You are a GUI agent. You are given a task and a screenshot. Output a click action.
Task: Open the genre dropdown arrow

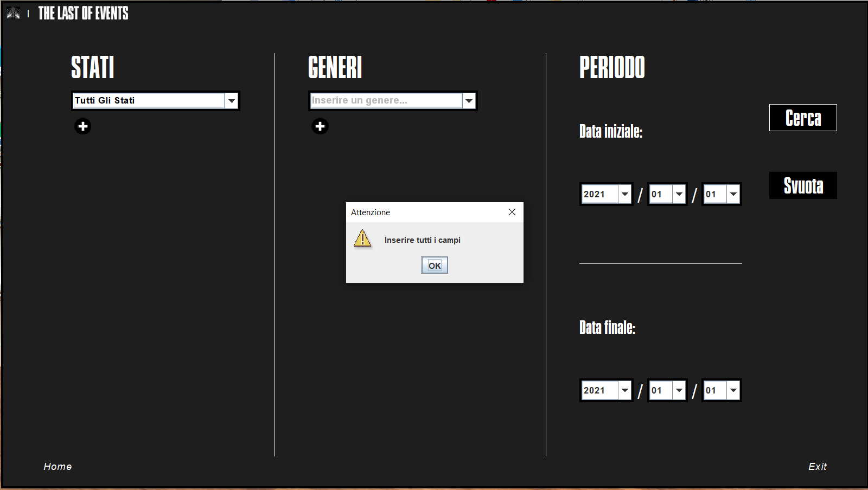[x=469, y=101]
